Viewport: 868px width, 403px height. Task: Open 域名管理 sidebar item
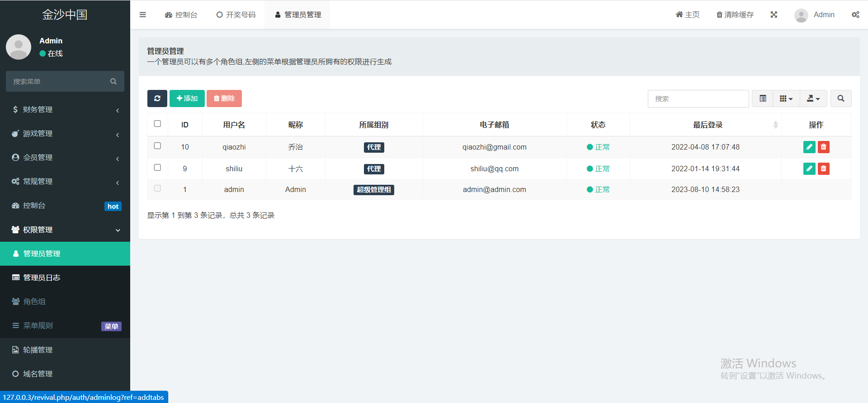coord(65,374)
